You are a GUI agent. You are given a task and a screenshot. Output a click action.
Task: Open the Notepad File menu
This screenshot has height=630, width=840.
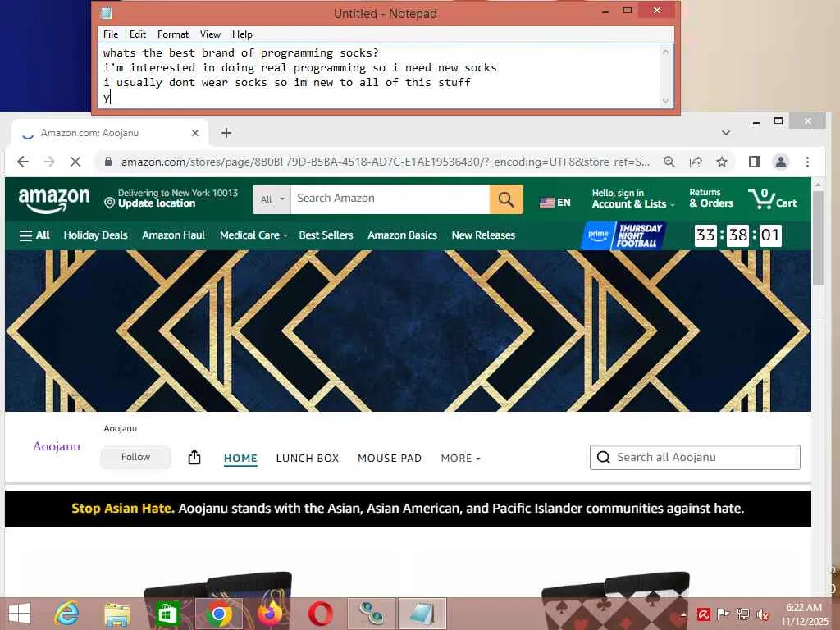[111, 34]
